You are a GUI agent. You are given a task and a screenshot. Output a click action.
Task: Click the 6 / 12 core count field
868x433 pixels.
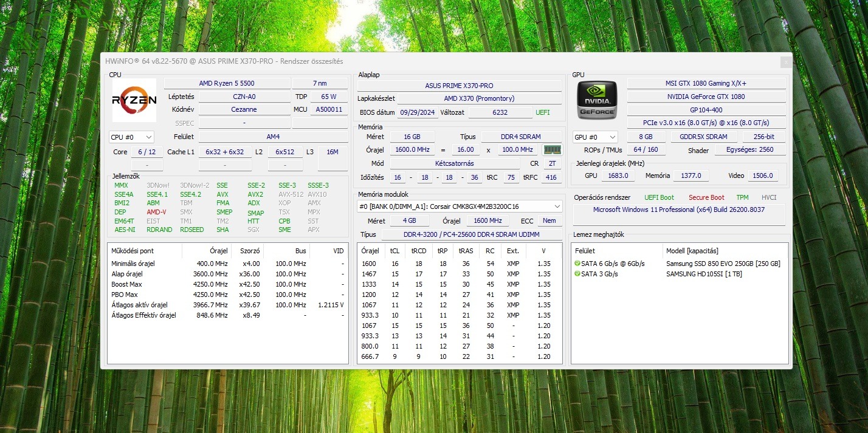click(x=146, y=152)
